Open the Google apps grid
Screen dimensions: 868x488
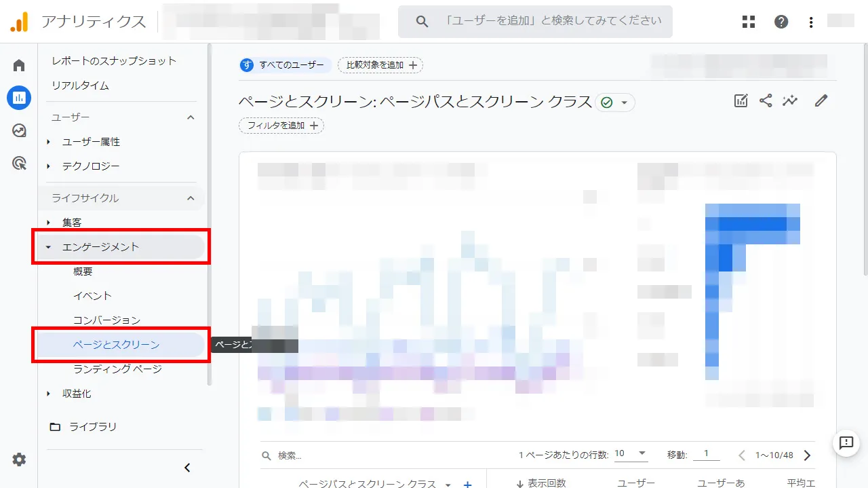(748, 21)
